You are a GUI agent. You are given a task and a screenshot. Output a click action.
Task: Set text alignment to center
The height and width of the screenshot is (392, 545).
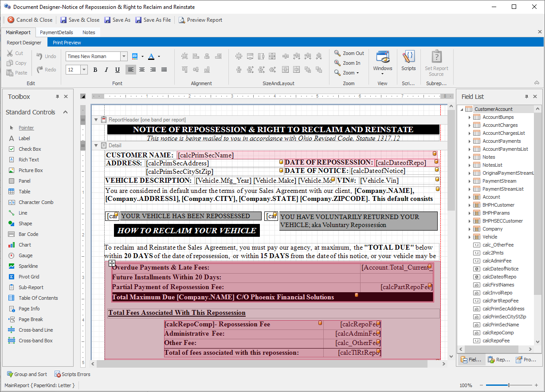pyautogui.click(x=142, y=70)
